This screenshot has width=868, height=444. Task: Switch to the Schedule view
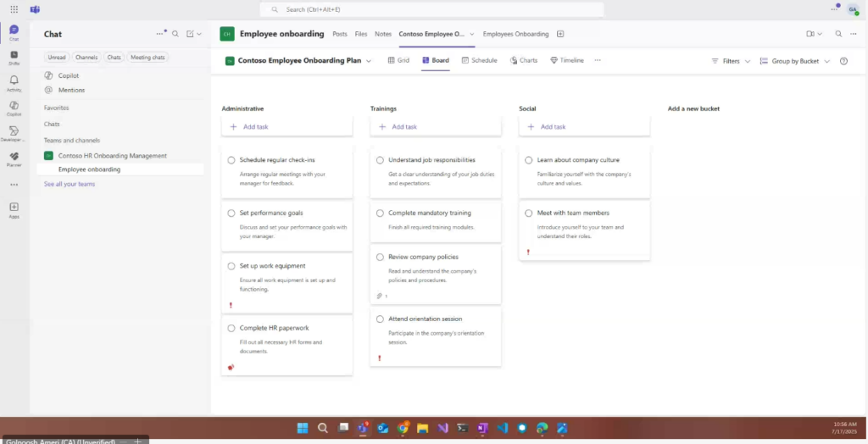click(479, 60)
